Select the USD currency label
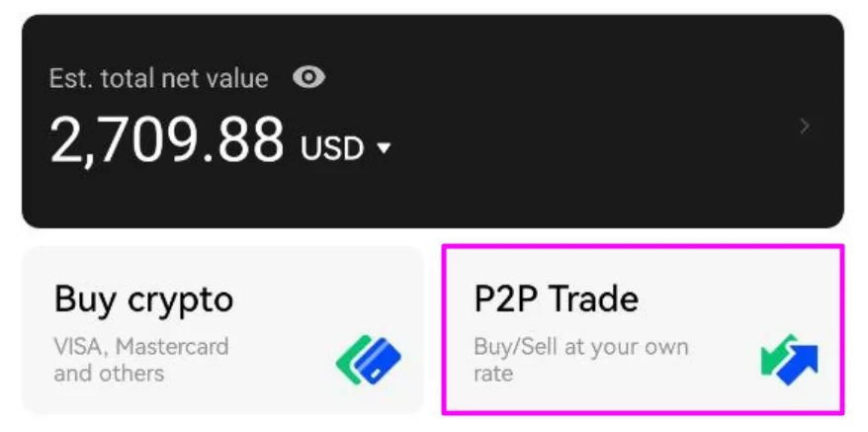The height and width of the screenshot is (432, 868). 333,148
